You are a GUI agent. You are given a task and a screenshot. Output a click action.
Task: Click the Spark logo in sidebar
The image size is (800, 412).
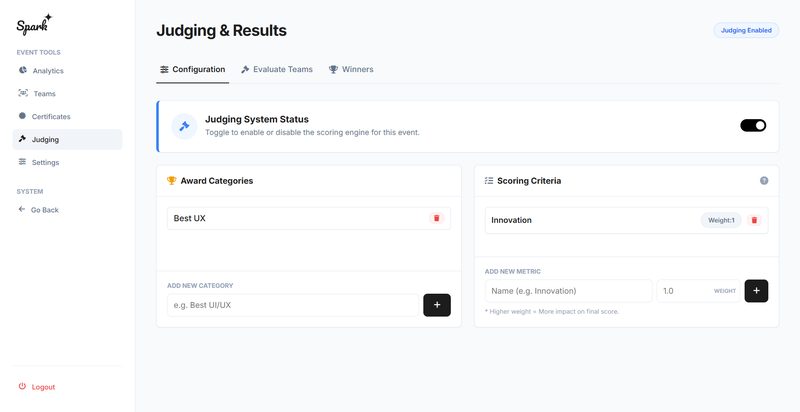34,24
